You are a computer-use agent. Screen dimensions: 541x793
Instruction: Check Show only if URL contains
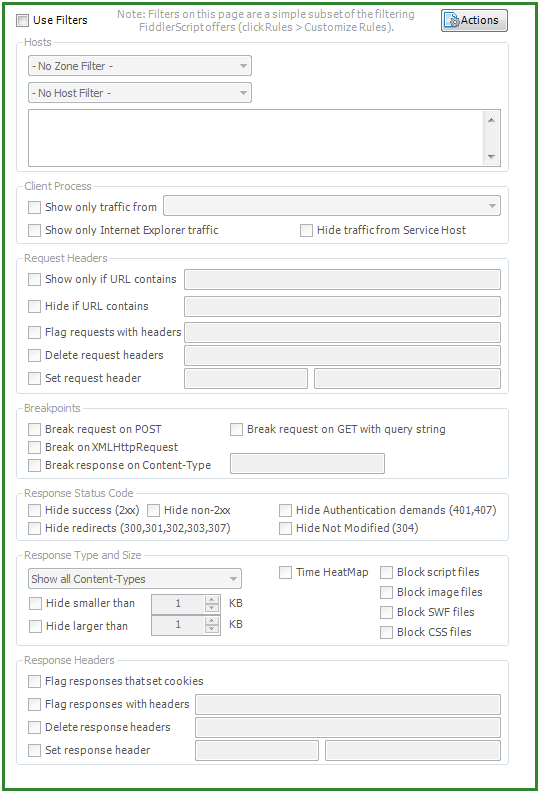[34, 279]
